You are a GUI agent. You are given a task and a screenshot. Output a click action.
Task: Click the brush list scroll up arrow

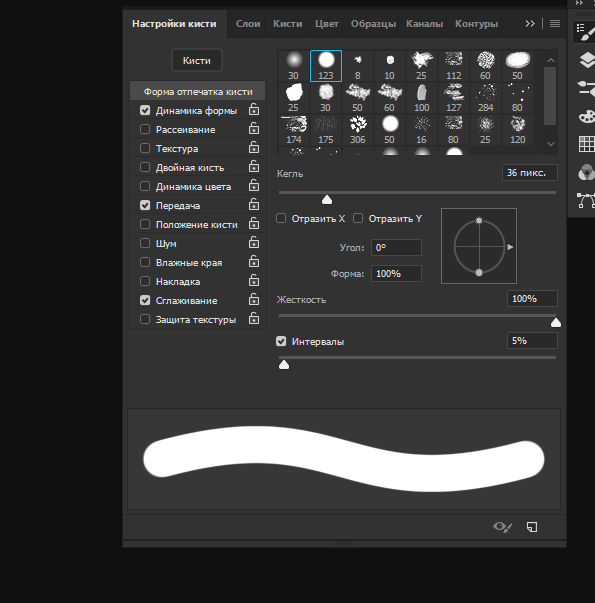[551, 60]
